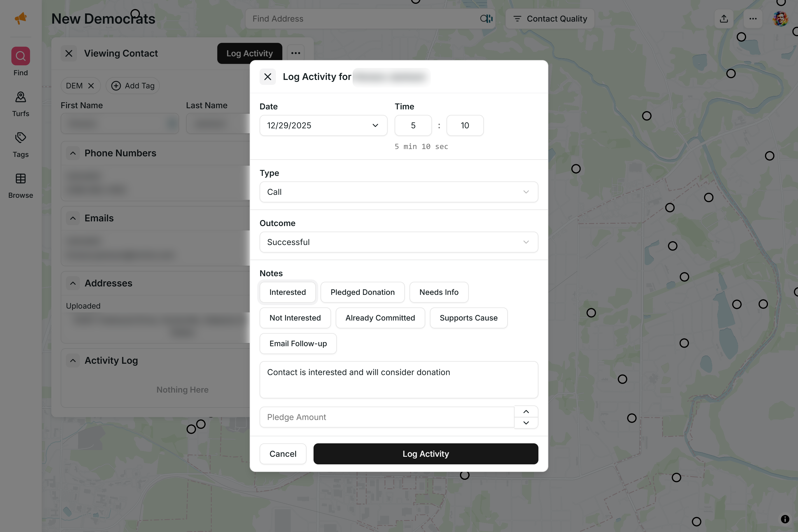Open the top-right ellipsis menu
This screenshot has height=532, width=798.
click(x=753, y=19)
